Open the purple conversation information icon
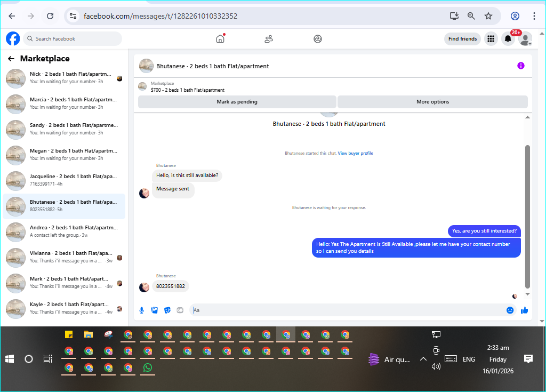 point(520,66)
